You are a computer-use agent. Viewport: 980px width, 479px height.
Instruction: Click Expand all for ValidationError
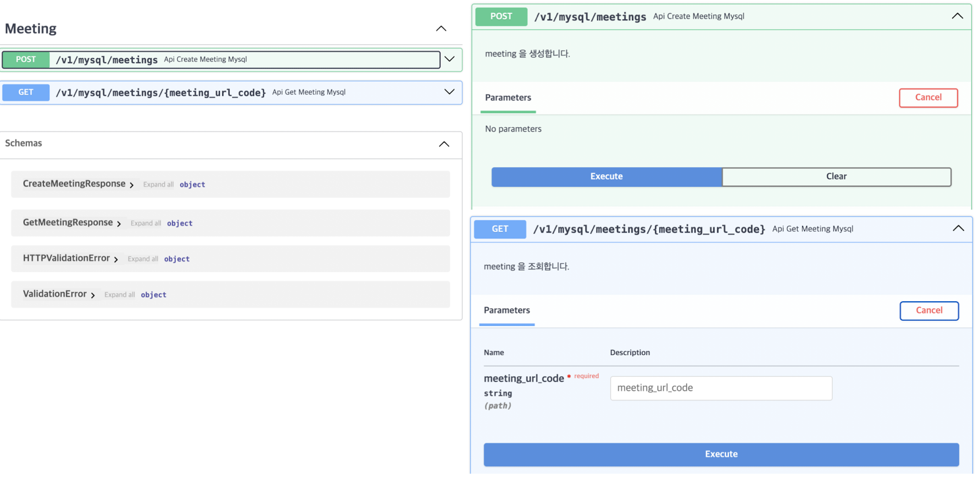pos(119,295)
